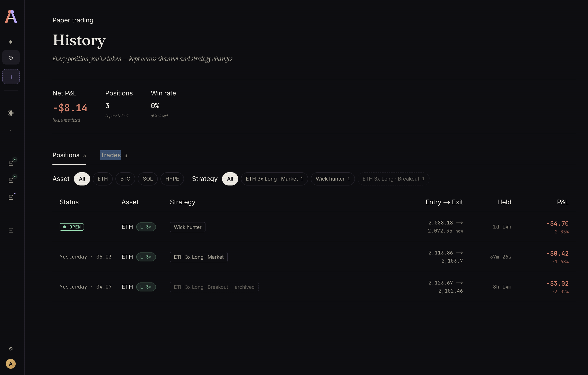This screenshot has width=588, height=375.
Task: Click the Win rate value 0%
Action: click(x=155, y=106)
